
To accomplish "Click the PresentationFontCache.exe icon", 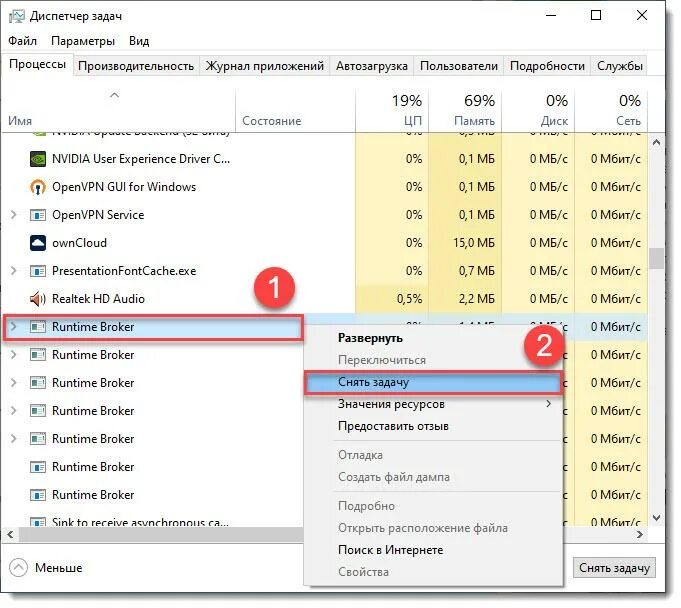I will pyautogui.click(x=38, y=271).
